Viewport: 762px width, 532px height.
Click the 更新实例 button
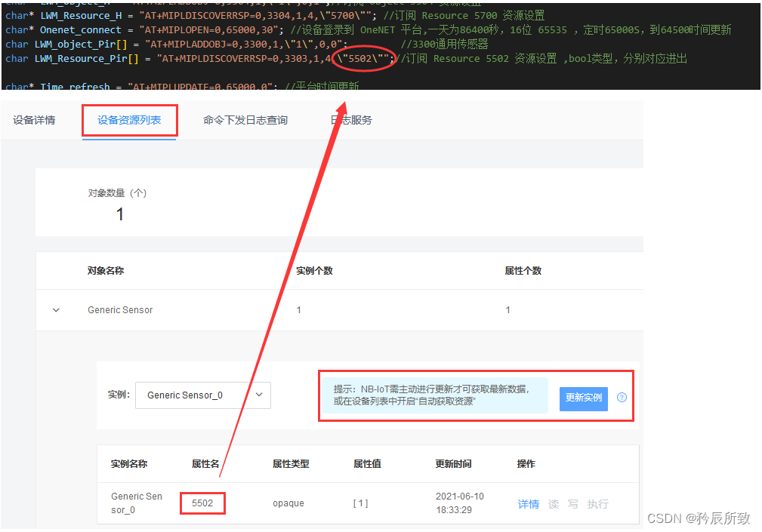(x=583, y=398)
